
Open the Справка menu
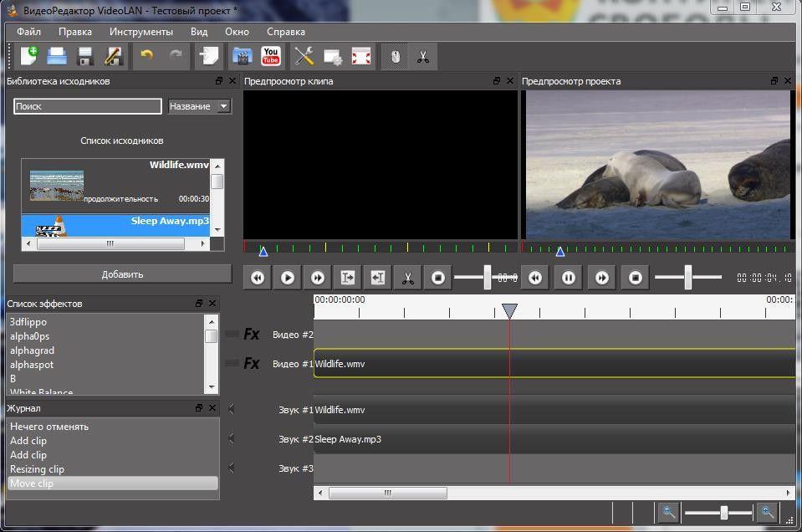[x=286, y=32]
